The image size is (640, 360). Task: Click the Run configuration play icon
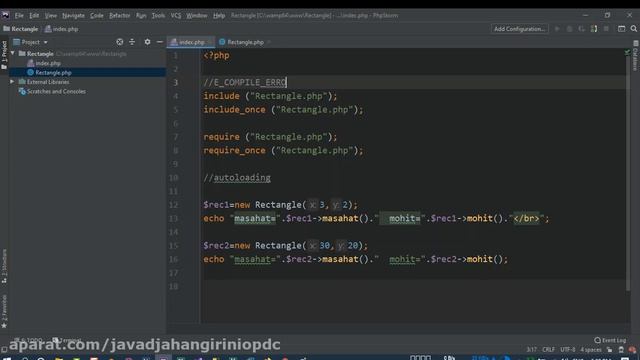[x=557, y=29]
